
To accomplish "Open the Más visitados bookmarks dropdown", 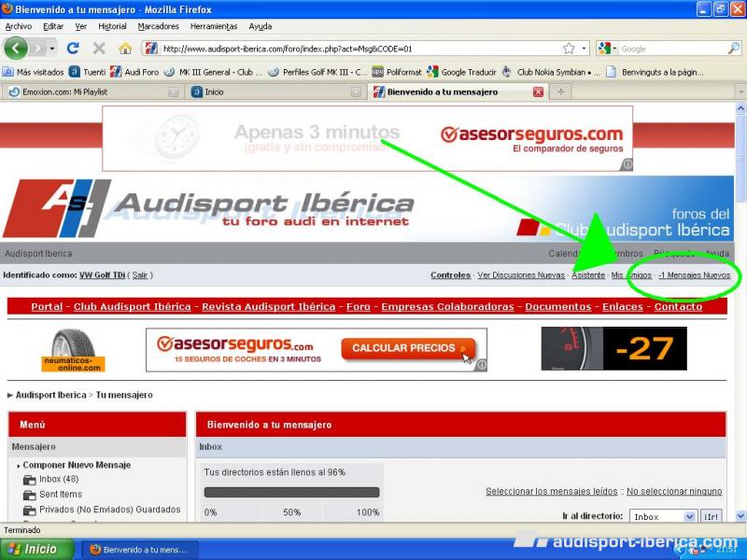I will click(x=33, y=72).
